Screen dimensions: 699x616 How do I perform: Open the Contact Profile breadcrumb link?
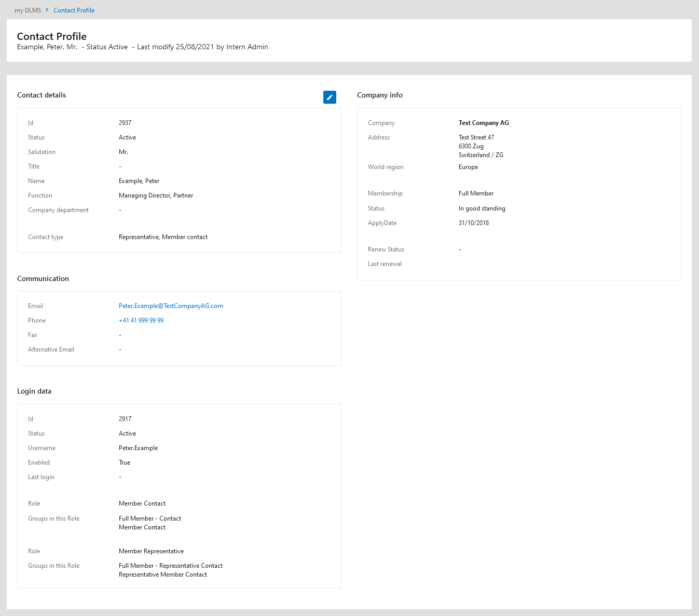point(74,10)
